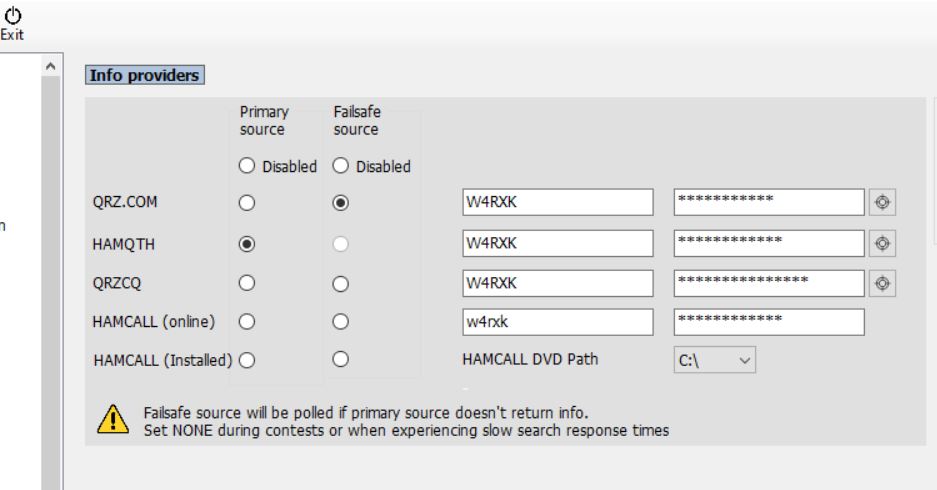The image size is (937, 490).
Task: Click the Primary source column header
Action: tap(264, 121)
